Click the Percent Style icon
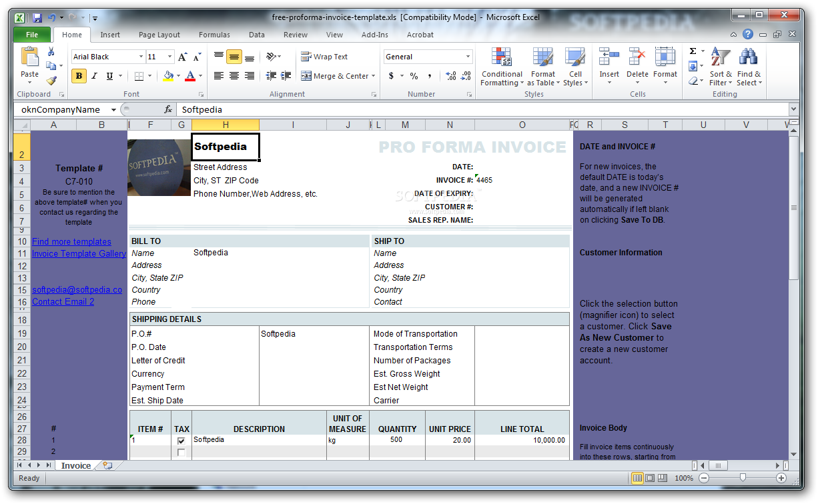Screen dimensions: 818x504 (x=414, y=76)
